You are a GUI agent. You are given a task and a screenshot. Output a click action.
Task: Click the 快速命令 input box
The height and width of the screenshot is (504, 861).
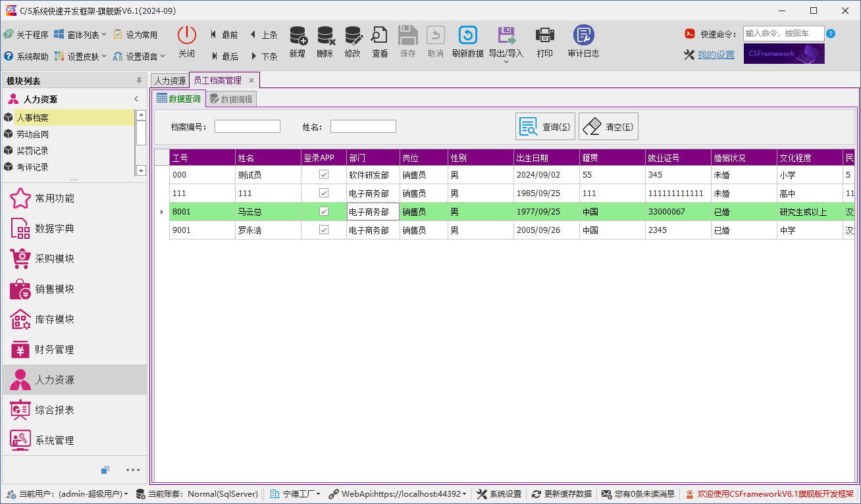point(783,34)
